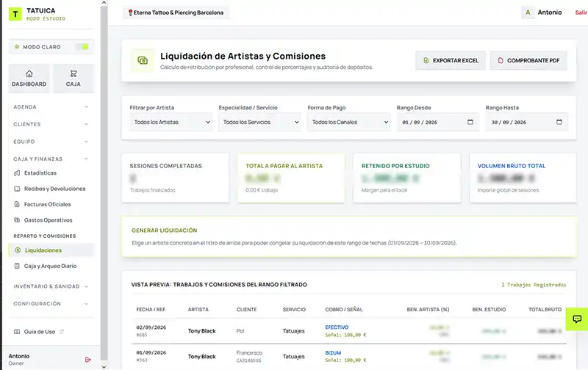Toggle the Modo Claro switch
Screen dimensions: 588x370
[82, 47]
